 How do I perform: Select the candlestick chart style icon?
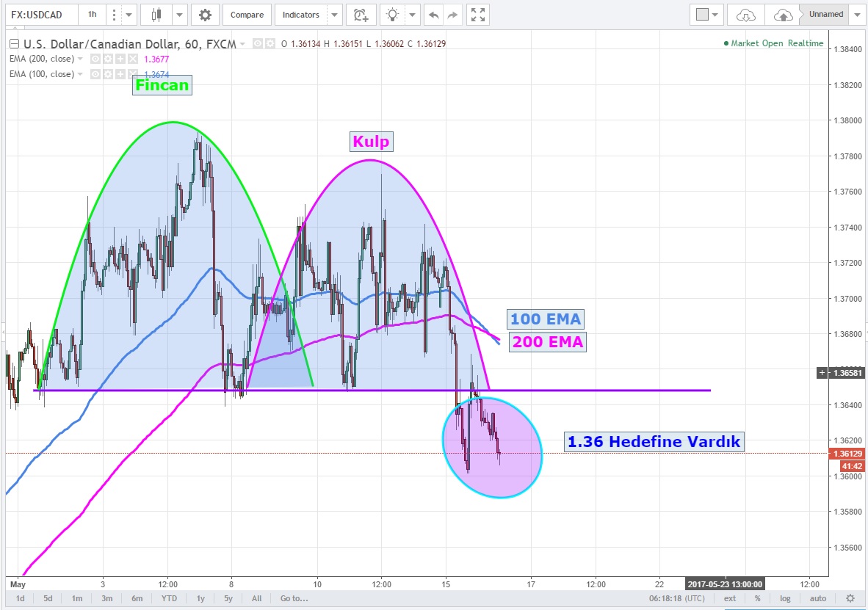click(x=155, y=15)
